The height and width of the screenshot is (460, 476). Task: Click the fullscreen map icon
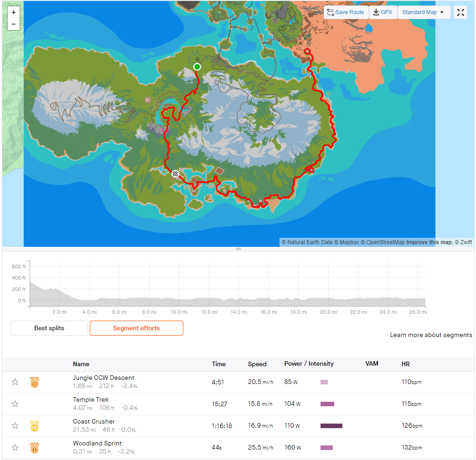coord(460,12)
